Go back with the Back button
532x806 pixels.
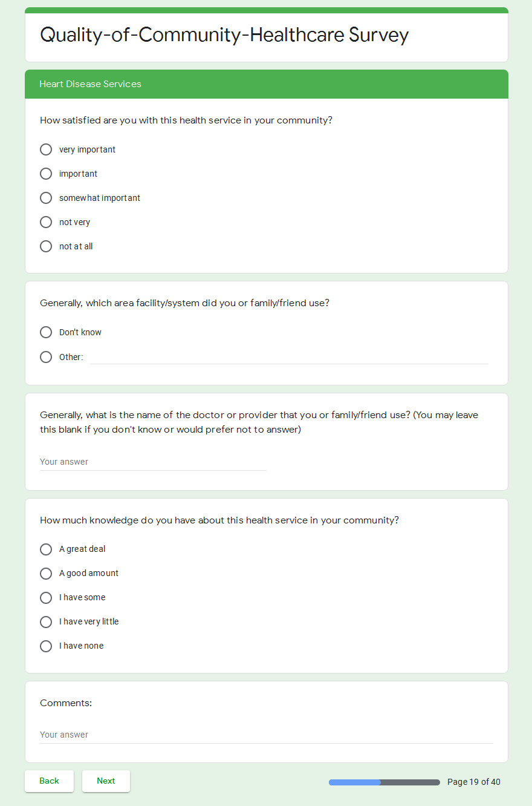[x=49, y=781]
